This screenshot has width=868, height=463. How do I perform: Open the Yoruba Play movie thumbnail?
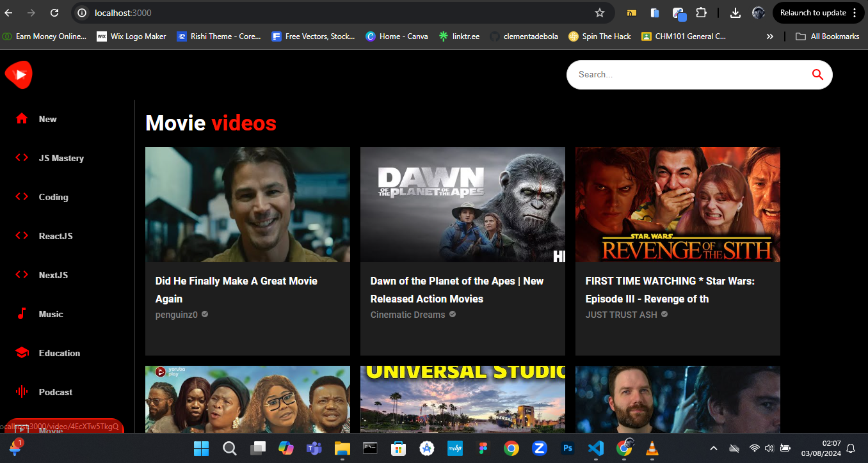coord(248,399)
